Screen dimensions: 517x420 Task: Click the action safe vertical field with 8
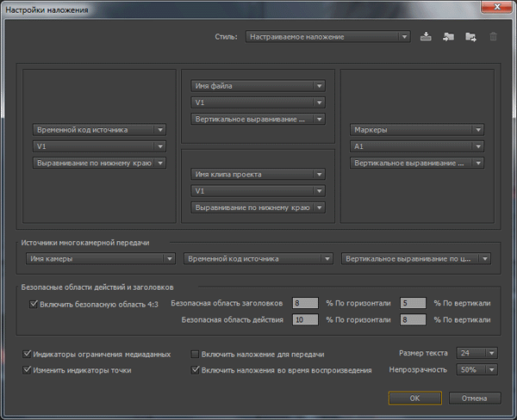pyautogui.click(x=413, y=319)
